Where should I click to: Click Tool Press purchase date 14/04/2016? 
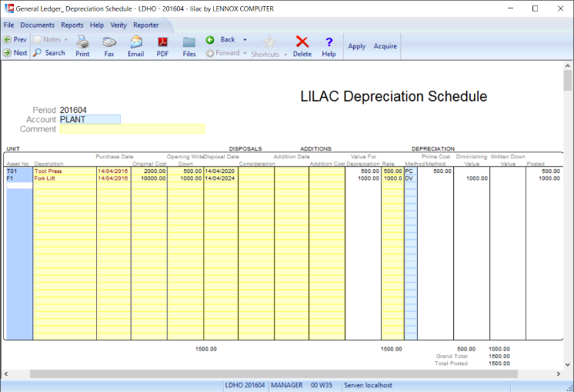pos(113,171)
